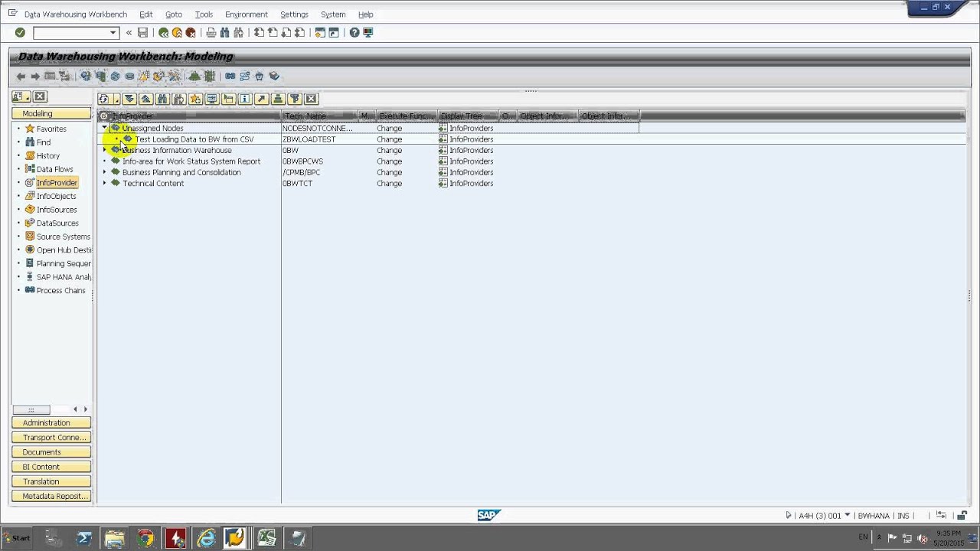The image size is (980, 551).
Task: Click the Change cell for 0BW row
Action: [x=389, y=151]
